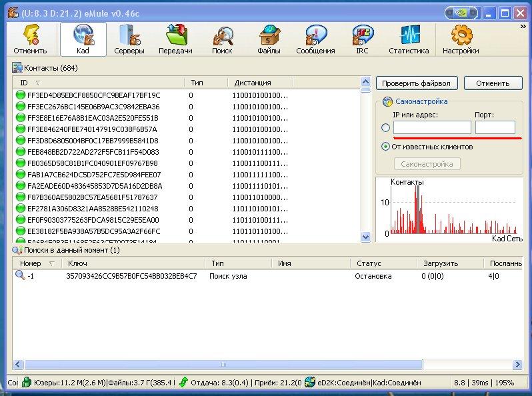532x396 pixels.
Task: Open the Настройки settings section
Action: (x=461, y=39)
